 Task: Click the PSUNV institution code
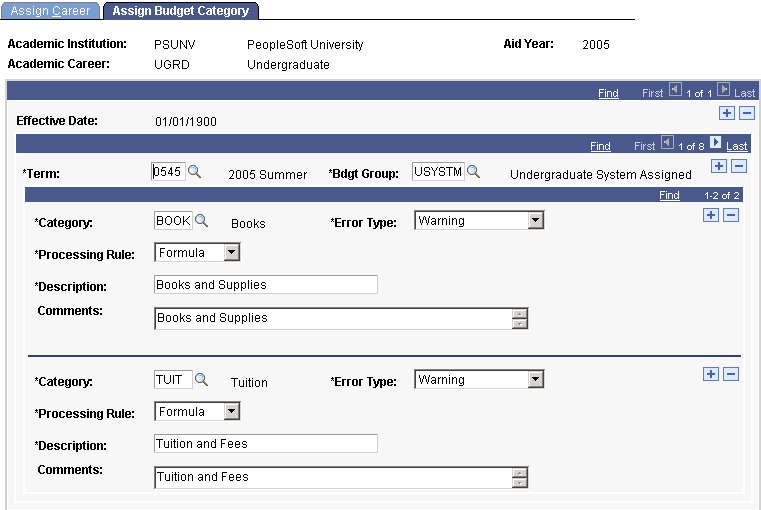[x=174, y=45]
